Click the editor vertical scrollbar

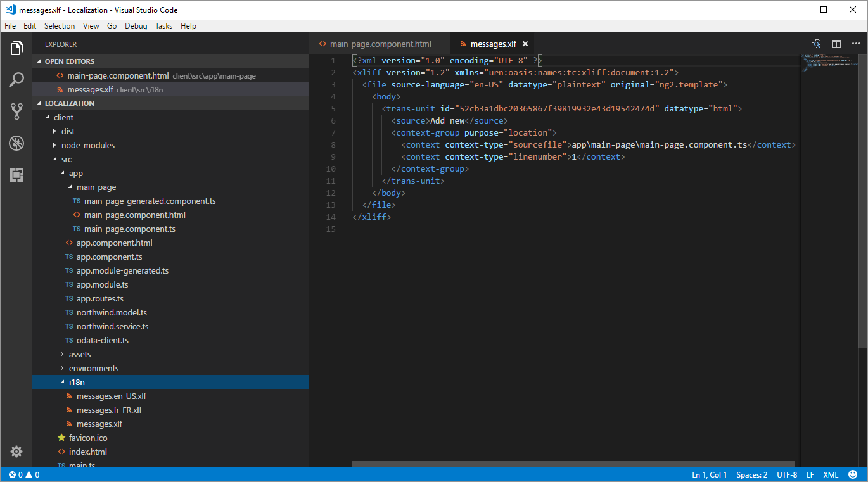click(x=863, y=201)
